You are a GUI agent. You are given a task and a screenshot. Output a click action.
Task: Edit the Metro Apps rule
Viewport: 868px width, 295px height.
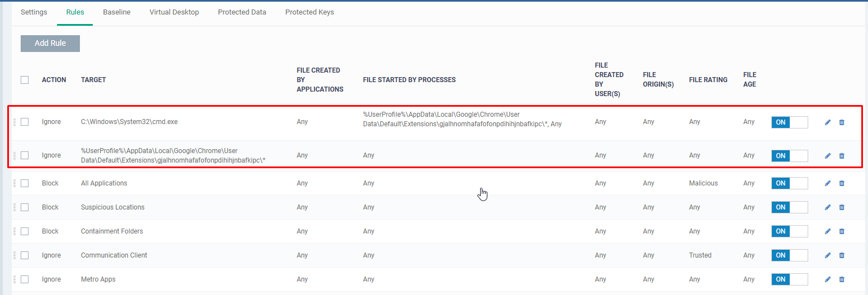(828, 279)
